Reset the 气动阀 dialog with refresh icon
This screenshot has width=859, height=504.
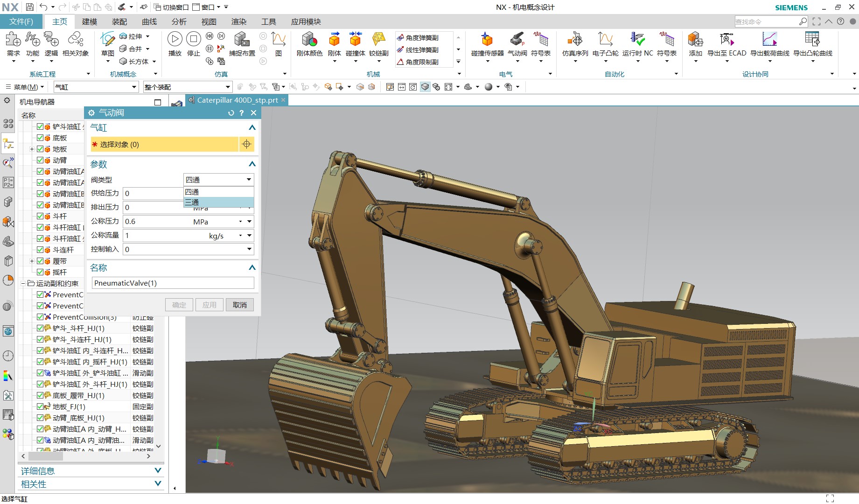tap(231, 113)
